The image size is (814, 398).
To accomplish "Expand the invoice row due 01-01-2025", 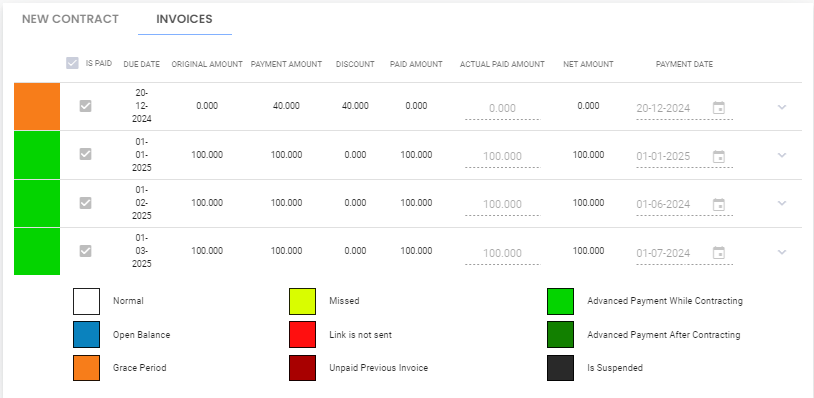I will [x=782, y=155].
